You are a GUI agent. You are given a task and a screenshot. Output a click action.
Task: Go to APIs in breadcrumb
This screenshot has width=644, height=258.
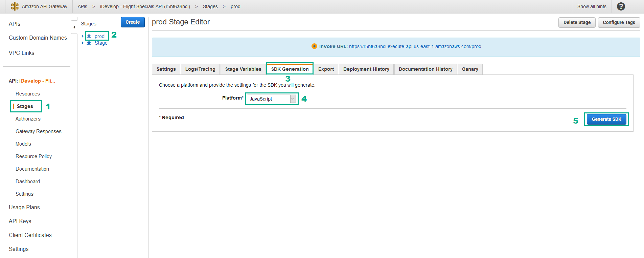tap(83, 6)
